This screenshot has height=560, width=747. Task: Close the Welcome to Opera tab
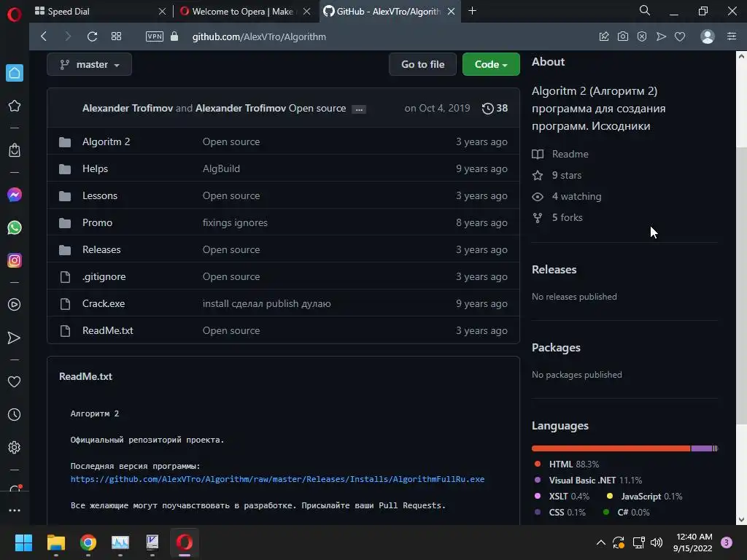307,12
